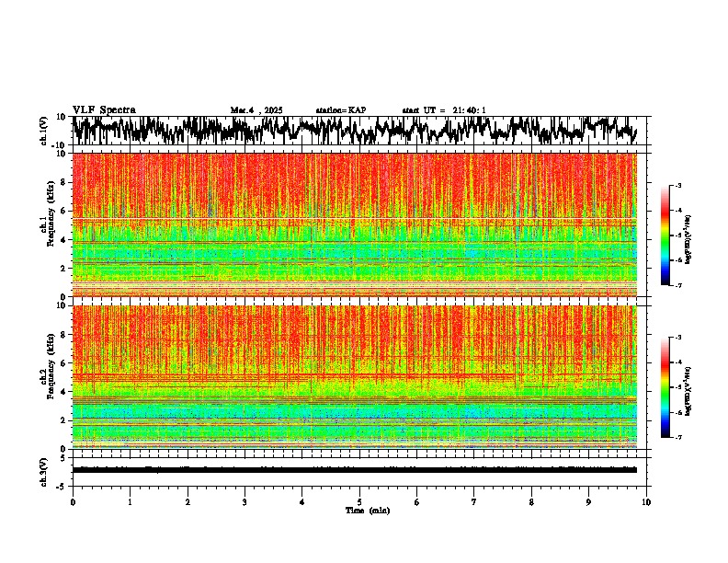Click the "-5" tick on the ch.3(V) axis
Viewport: 728px width, 563px height.
[x=63, y=486]
